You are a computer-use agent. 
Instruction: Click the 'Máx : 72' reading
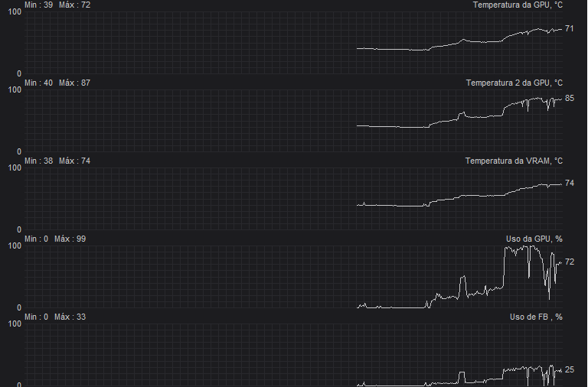pyautogui.click(x=74, y=5)
